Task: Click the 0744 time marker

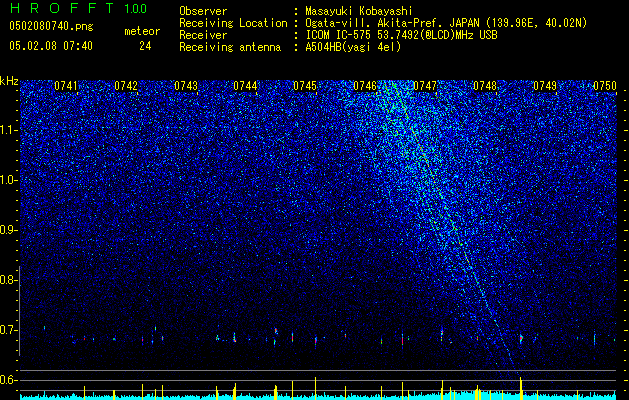Action: (x=245, y=86)
